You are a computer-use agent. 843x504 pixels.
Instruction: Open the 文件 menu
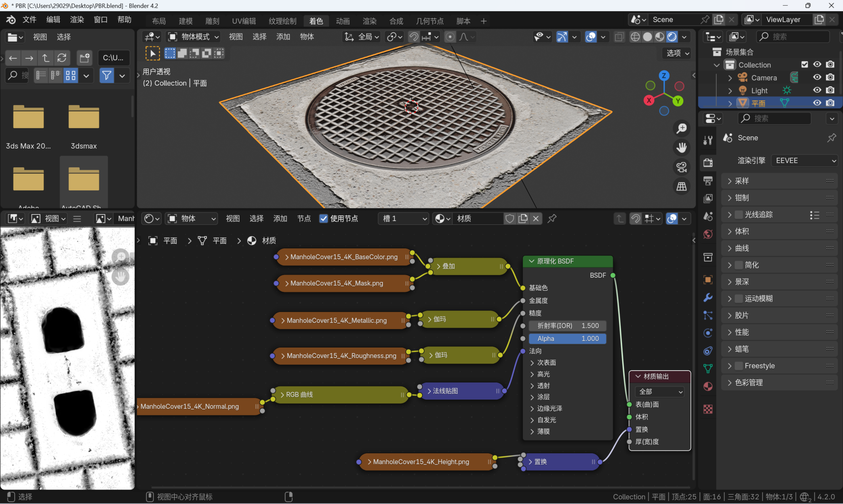(x=29, y=20)
